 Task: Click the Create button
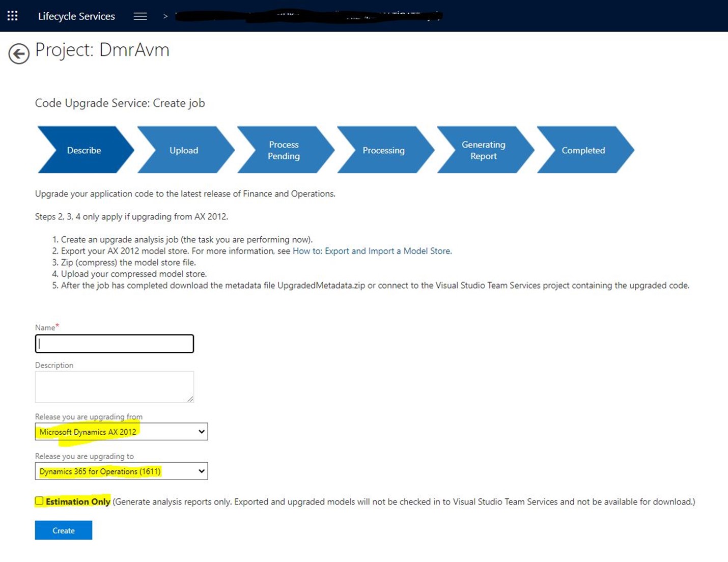(64, 530)
